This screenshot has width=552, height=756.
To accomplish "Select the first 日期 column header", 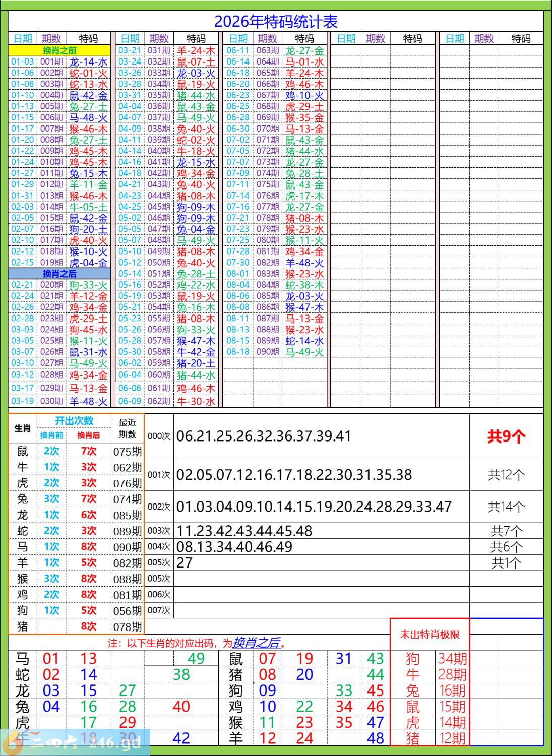I will point(23,39).
